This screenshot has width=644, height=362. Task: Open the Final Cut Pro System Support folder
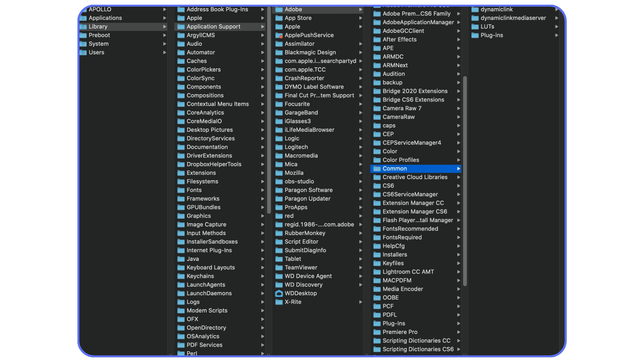319,95
